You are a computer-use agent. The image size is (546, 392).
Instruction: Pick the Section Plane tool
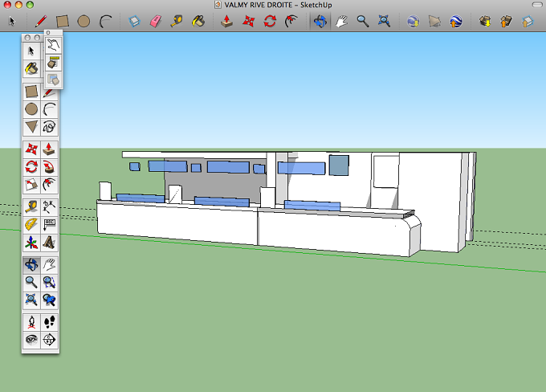point(49,340)
